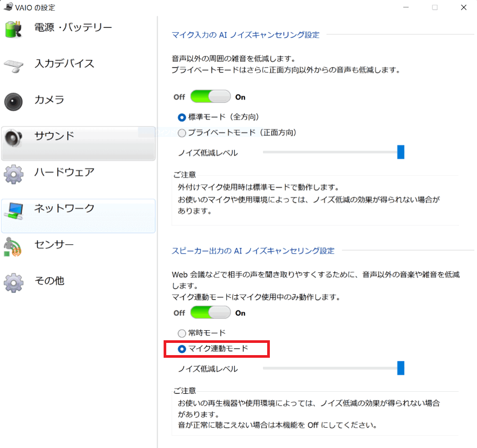Minimize the VAIO の設定 window
The width and height of the screenshot is (477, 448).
pos(406,7)
